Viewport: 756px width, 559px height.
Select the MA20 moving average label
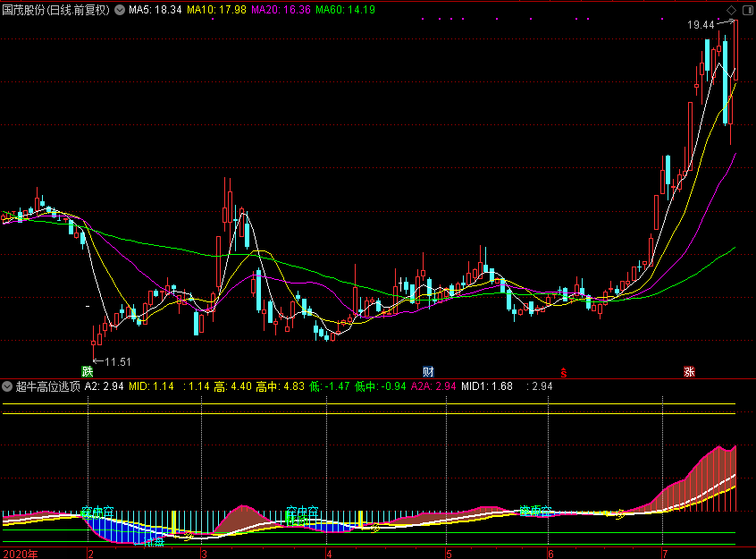pyautogui.click(x=283, y=11)
